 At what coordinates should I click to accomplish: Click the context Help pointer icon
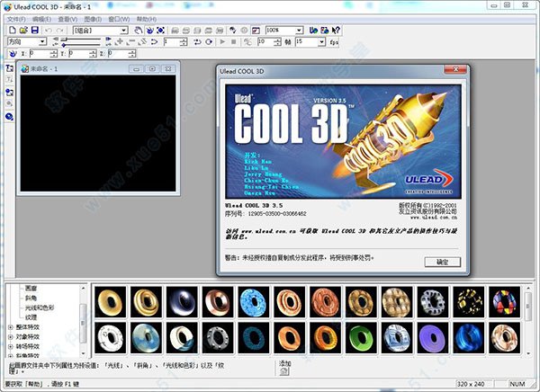[336, 31]
